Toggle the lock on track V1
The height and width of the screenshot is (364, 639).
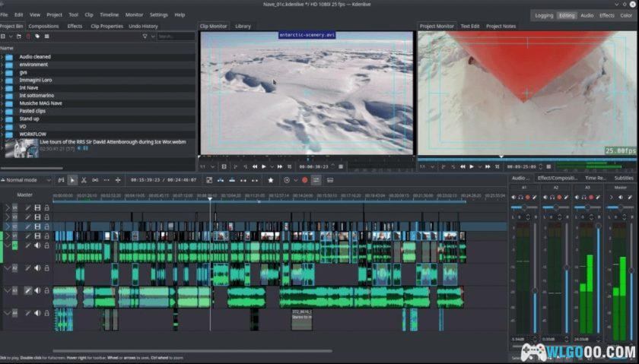coord(46,236)
